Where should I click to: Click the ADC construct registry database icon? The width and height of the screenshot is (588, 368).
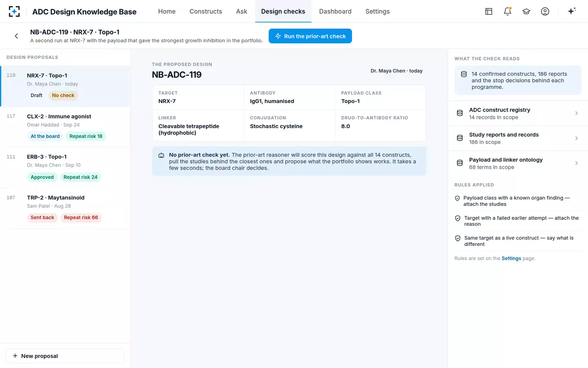tap(460, 113)
